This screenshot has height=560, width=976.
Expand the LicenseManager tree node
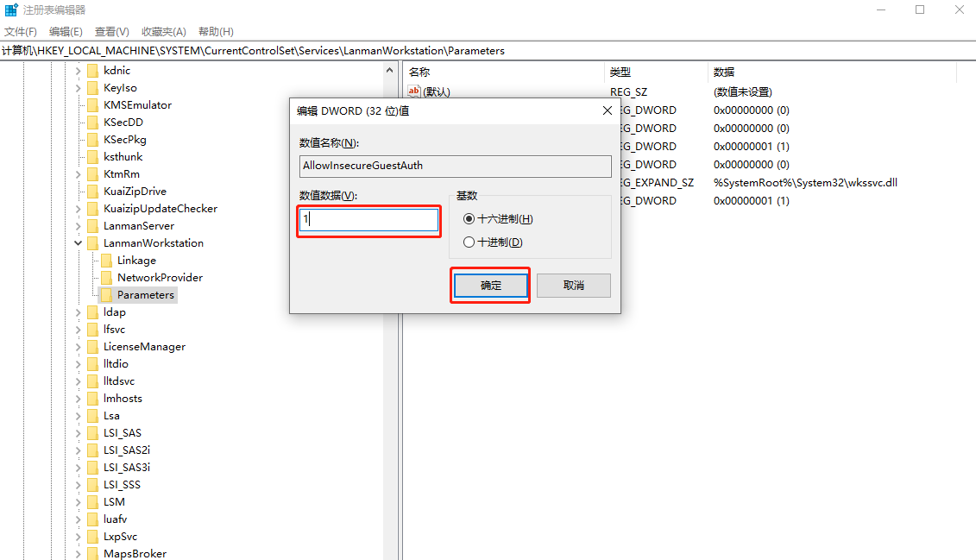(x=79, y=347)
